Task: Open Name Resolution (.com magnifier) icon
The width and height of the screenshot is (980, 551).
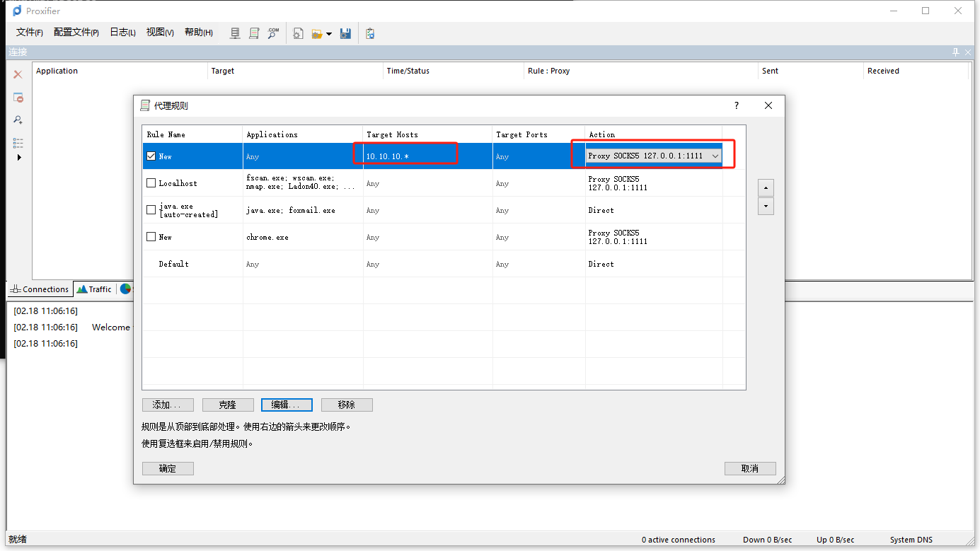Action: click(273, 33)
